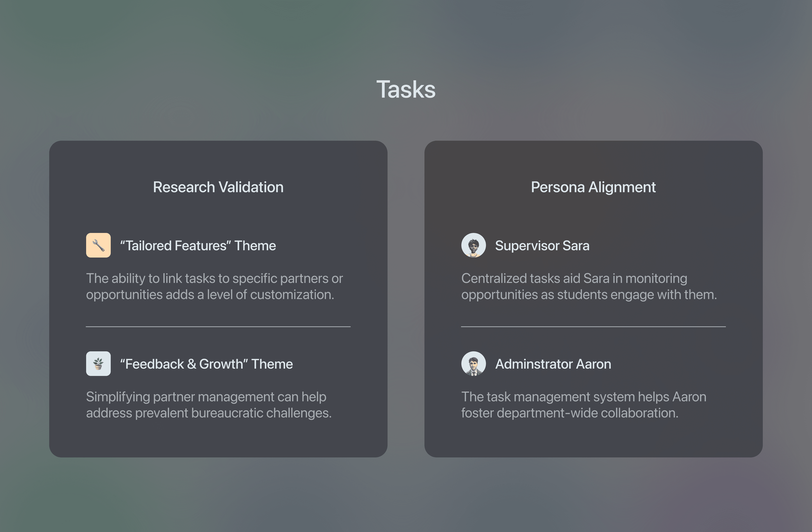Click the potted plant icon
Viewport: 812px width, 532px height.
click(98, 363)
